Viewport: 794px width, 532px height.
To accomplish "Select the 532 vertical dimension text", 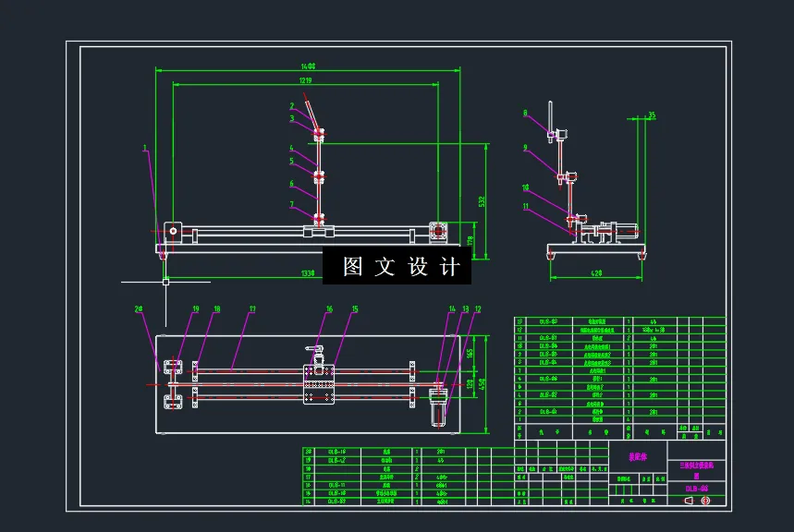I will tap(482, 201).
